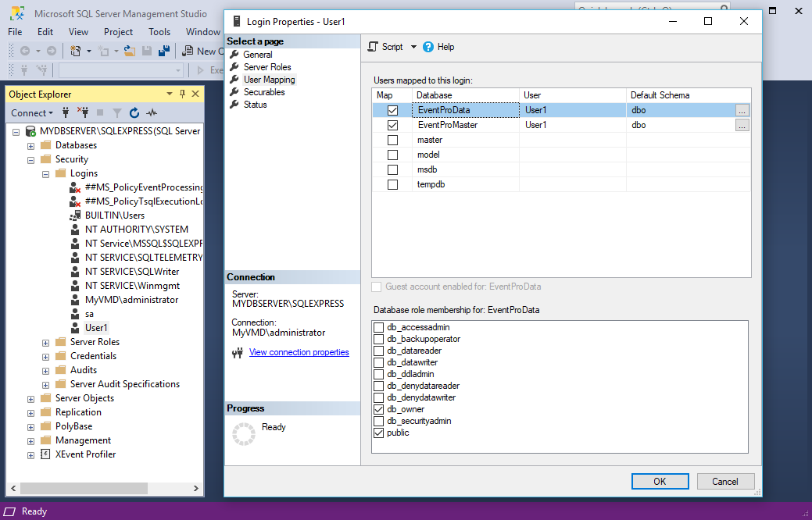The image size is (812, 520).
Task: Check the db_securityadmin role
Action: (378, 421)
